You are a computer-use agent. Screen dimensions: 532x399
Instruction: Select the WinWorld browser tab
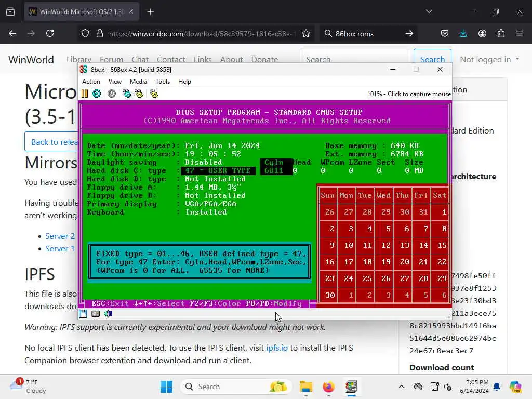click(x=82, y=12)
